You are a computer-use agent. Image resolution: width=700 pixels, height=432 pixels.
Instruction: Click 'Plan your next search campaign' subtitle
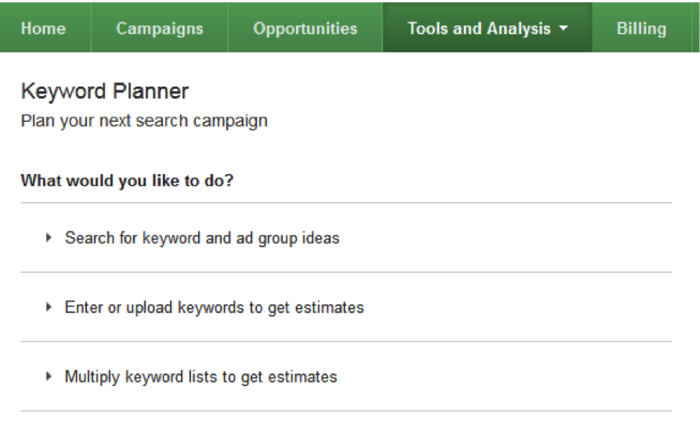144,121
